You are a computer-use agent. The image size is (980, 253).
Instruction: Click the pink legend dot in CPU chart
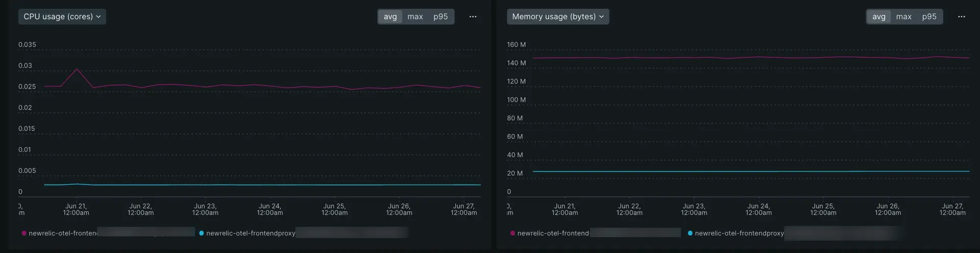(x=24, y=233)
